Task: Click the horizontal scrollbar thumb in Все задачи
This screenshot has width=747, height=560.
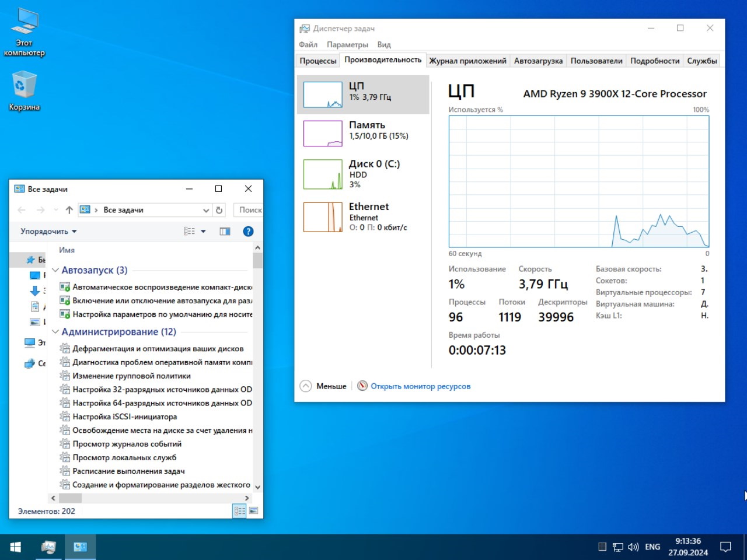Action: coord(70,498)
